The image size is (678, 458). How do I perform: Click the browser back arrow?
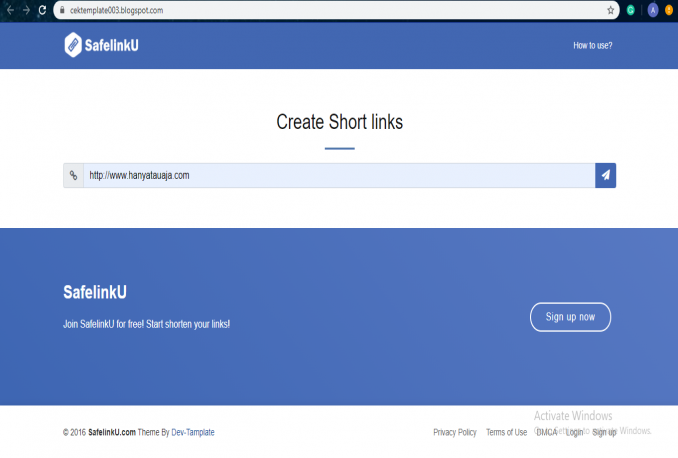click(x=10, y=10)
